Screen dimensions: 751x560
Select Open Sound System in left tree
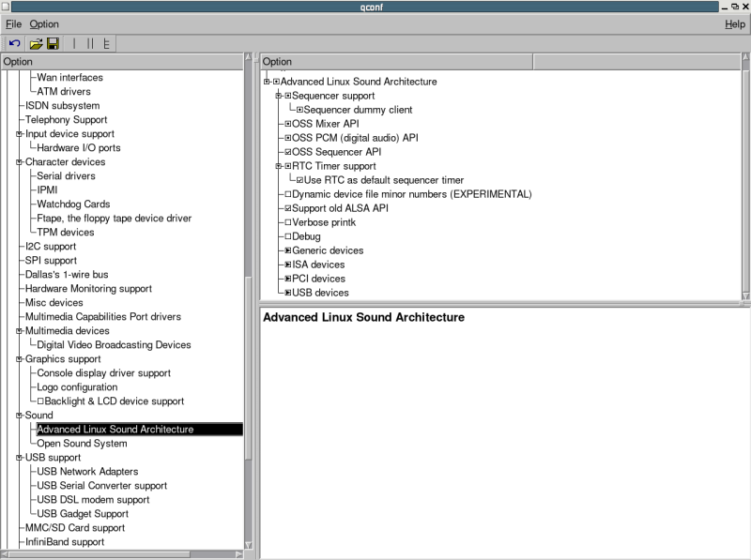click(x=82, y=444)
